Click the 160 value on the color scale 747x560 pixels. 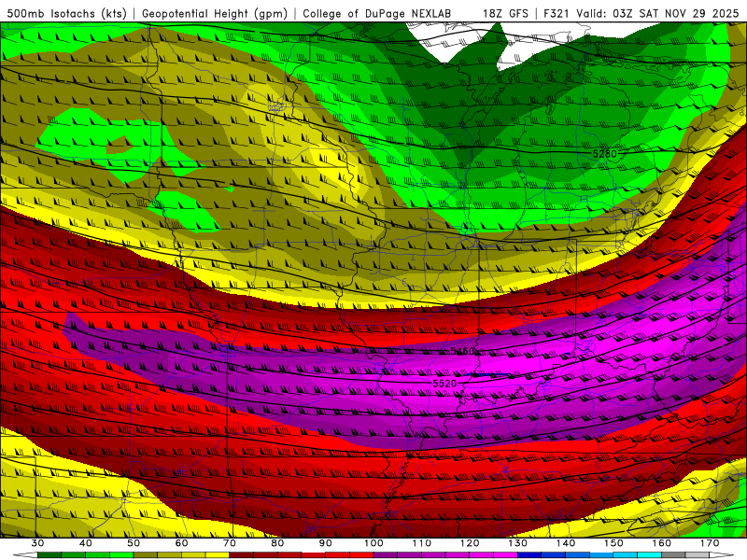coord(662,543)
